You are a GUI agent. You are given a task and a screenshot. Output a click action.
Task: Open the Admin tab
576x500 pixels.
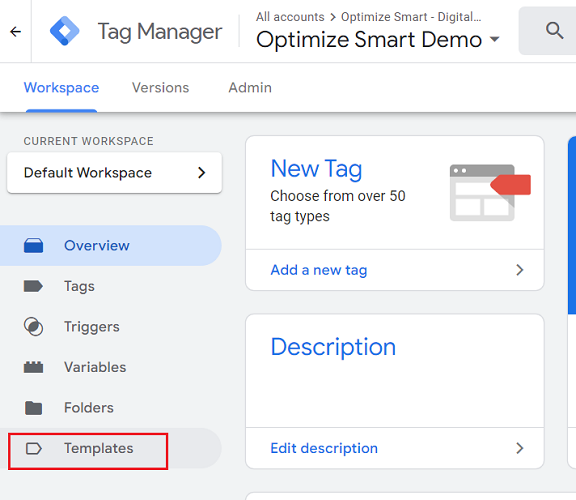pos(250,88)
